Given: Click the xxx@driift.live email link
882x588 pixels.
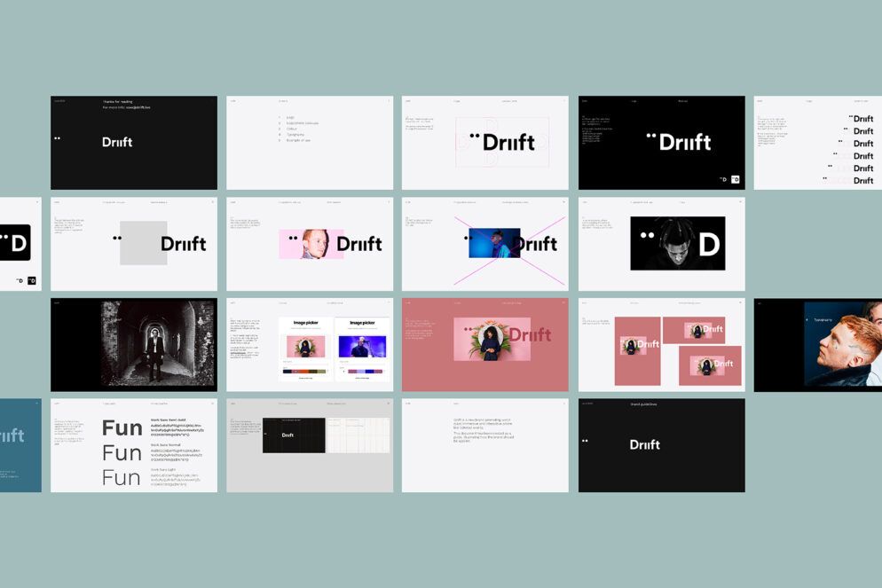Looking at the screenshot, I should [x=137, y=107].
